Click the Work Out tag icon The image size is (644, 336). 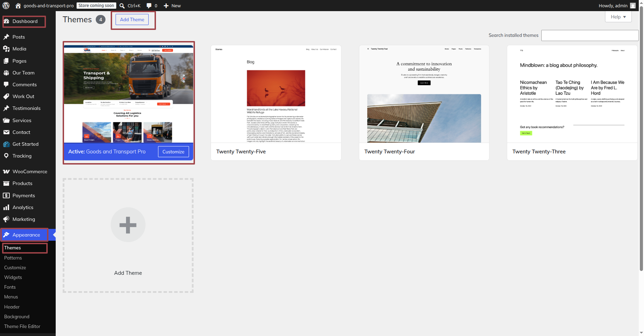[6, 96]
